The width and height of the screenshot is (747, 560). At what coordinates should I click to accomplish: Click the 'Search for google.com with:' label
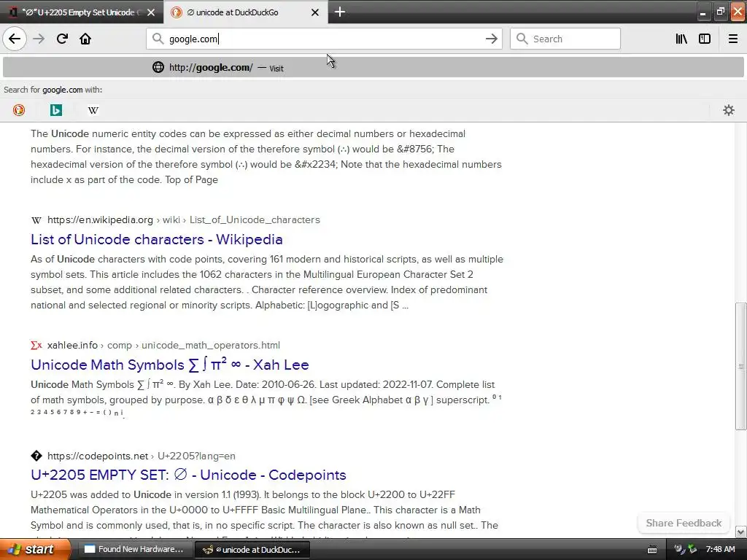coord(53,90)
